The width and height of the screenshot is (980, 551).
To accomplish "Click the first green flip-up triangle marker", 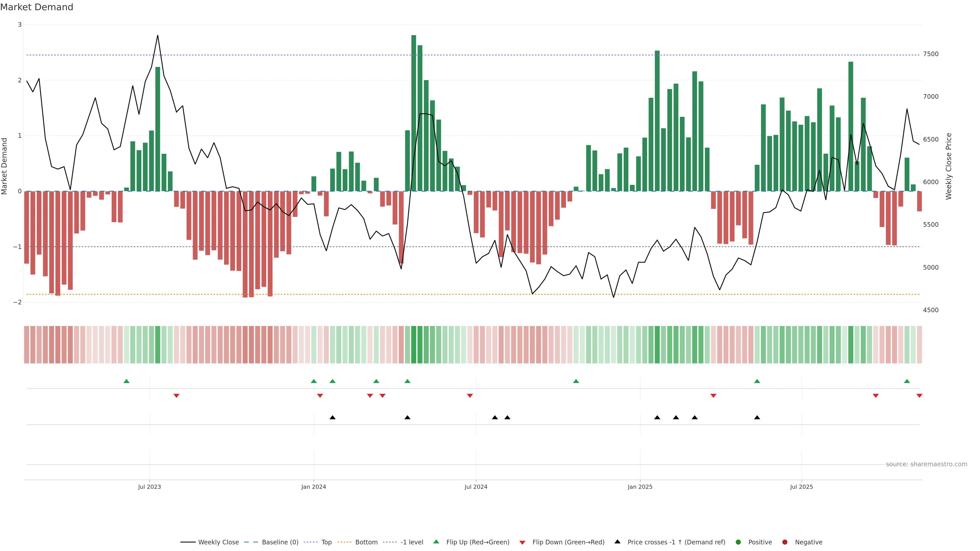I will click(x=127, y=381).
